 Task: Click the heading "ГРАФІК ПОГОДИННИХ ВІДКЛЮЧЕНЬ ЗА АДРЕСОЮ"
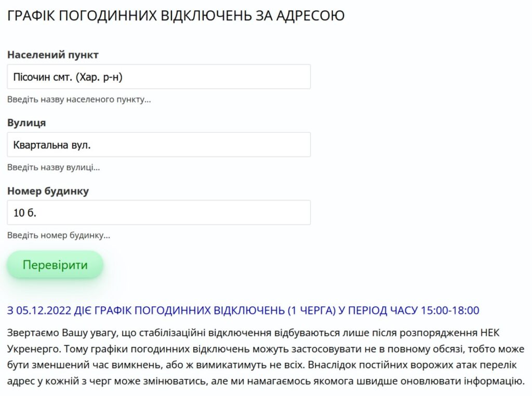tap(176, 16)
